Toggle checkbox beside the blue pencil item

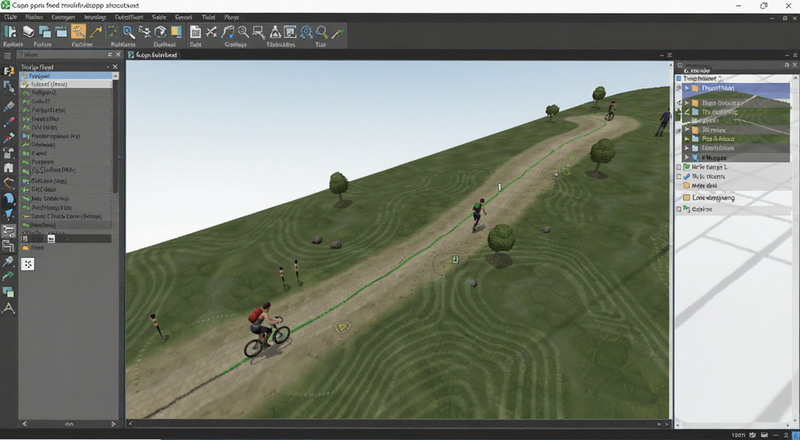pyautogui.click(x=679, y=176)
